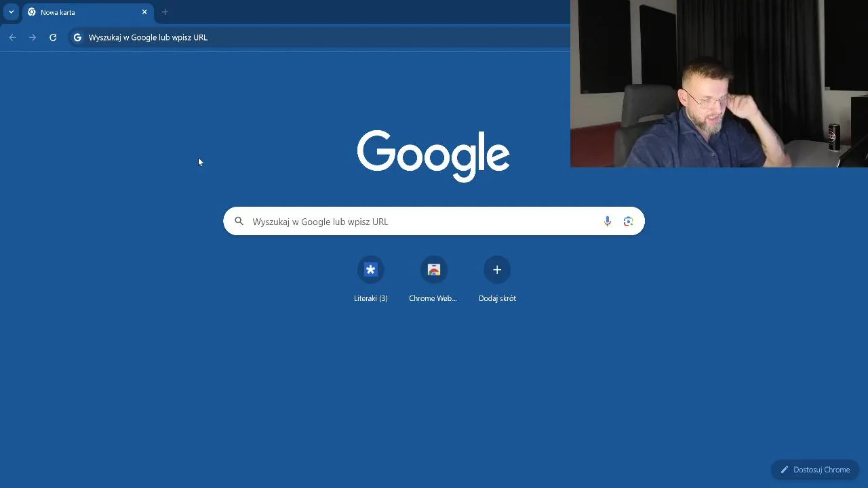
Task: Click the webcam video overlay
Action: pos(719,83)
